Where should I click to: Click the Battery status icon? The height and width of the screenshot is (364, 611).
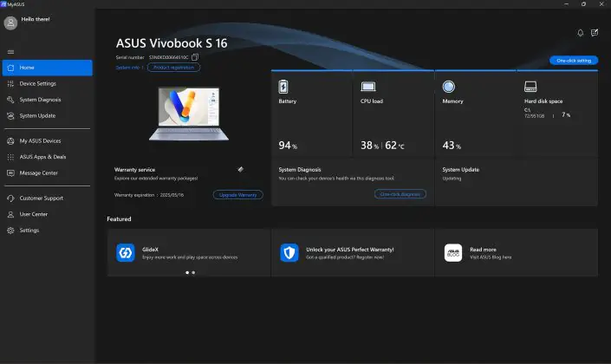click(283, 87)
